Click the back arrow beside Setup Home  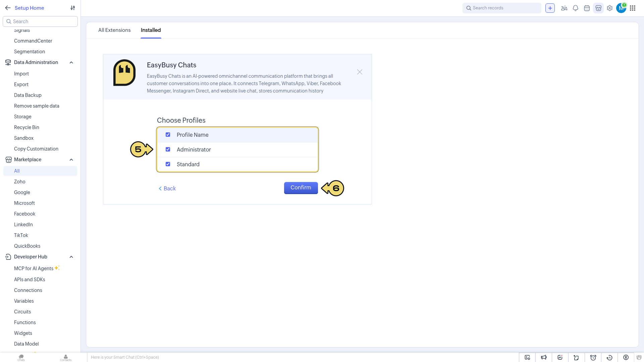pyautogui.click(x=8, y=8)
